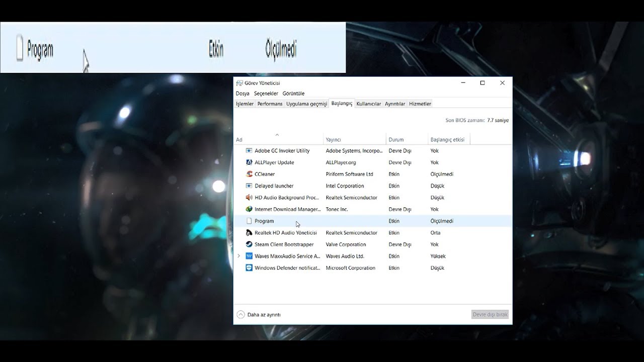Image resolution: width=644 pixels, height=362 pixels.
Task: Click the HD Audio Background Process speaker icon
Action: point(249,198)
